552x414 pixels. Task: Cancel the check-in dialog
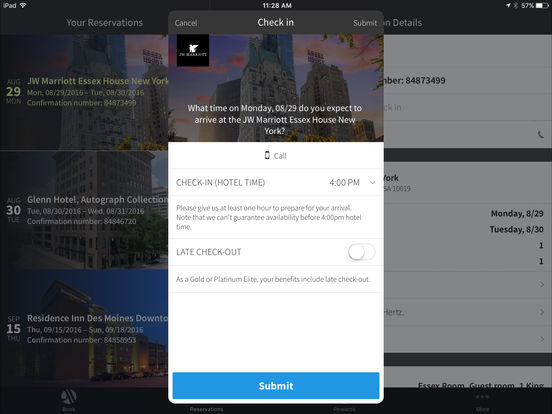tap(186, 23)
